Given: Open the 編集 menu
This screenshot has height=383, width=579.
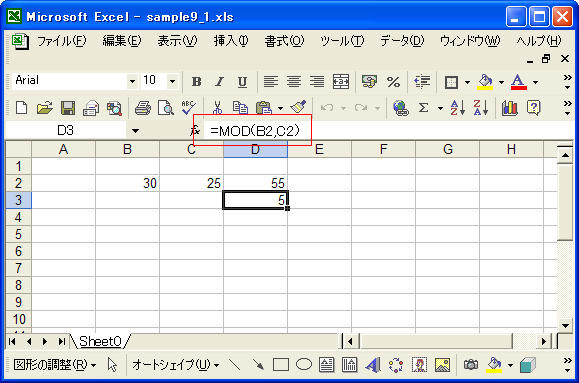Looking at the screenshot, I should pyautogui.click(x=122, y=41).
